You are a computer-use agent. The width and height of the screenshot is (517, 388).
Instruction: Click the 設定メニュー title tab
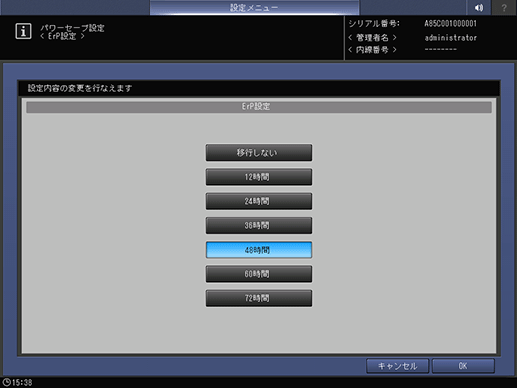tap(254, 7)
